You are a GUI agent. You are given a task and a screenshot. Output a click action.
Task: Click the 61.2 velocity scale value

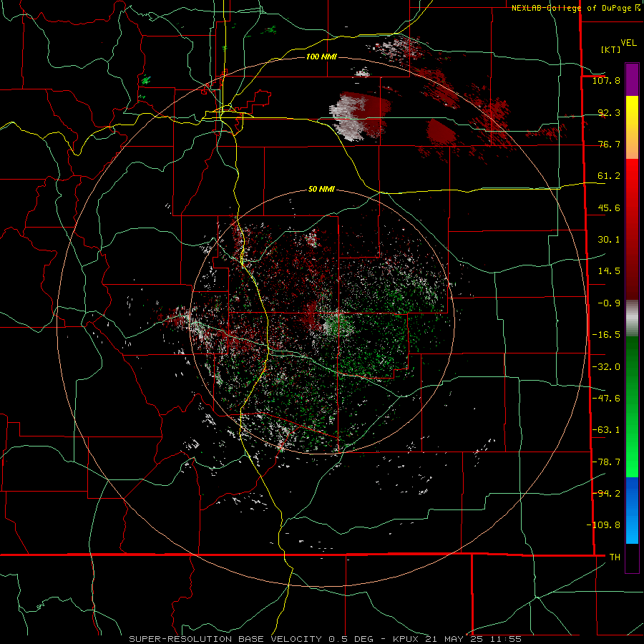[609, 176]
